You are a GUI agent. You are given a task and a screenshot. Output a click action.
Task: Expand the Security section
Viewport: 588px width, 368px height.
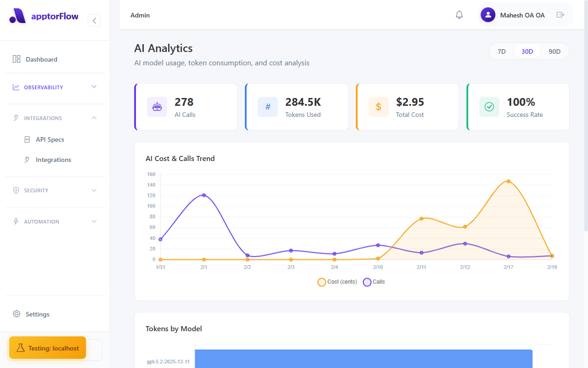54,190
